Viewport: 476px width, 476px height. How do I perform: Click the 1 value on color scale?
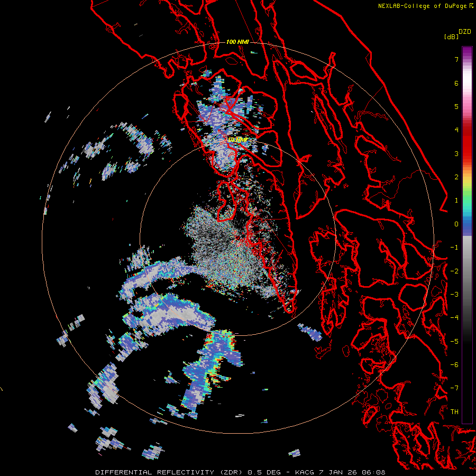tap(456, 200)
